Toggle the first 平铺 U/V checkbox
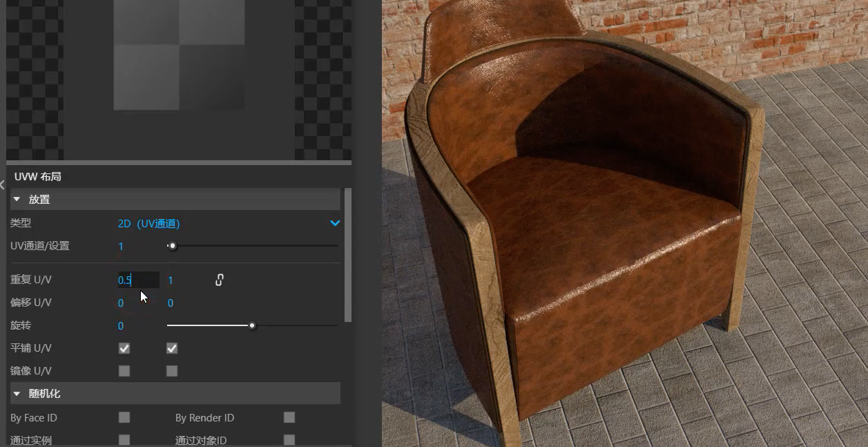This screenshot has height=447, width=868. (124, 348)
